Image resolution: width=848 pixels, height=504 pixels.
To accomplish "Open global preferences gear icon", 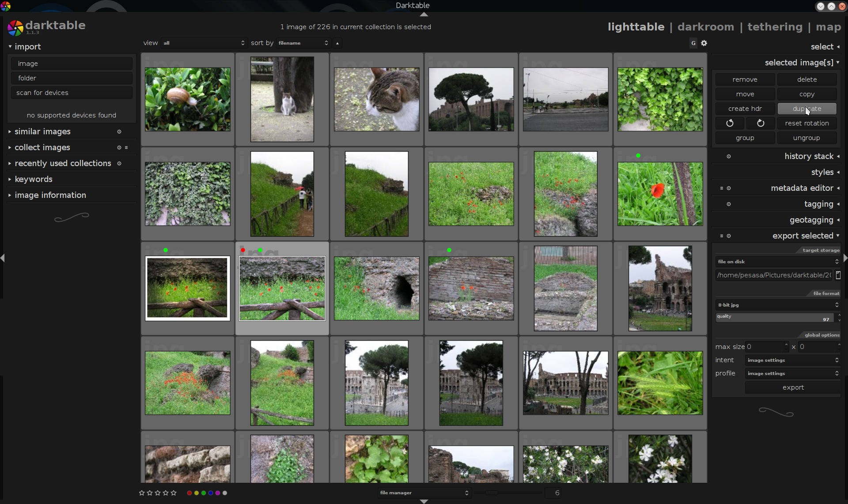I will [704, 43].
